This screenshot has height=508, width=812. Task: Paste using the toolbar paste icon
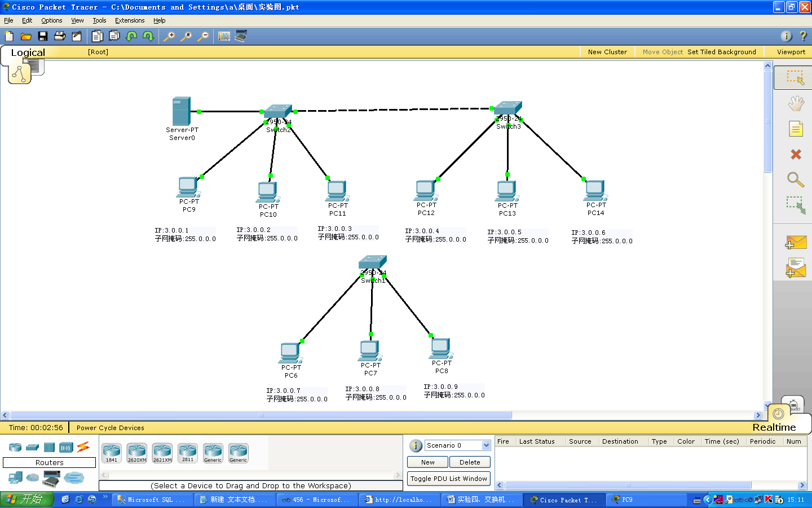114,36
